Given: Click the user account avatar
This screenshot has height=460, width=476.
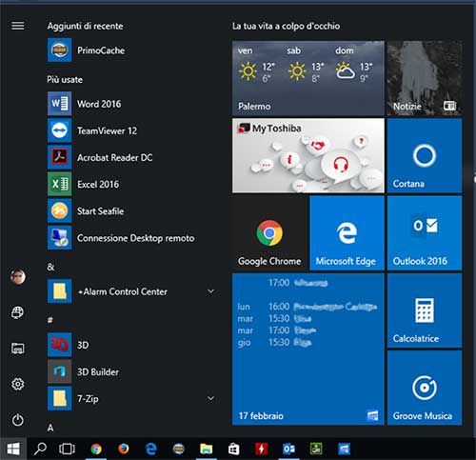Looking at the screenshot, I should [x=18, y=277].
